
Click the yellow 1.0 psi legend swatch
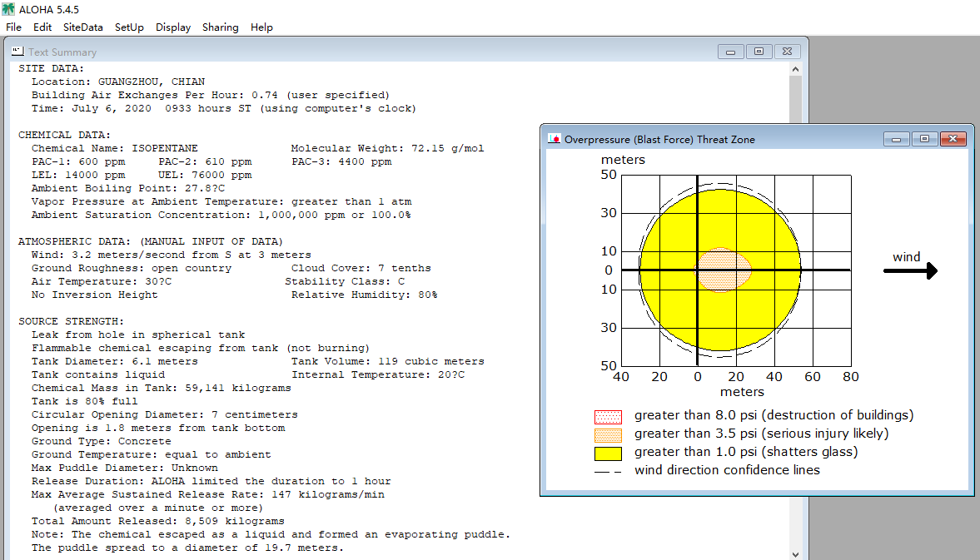pos(608,453)
